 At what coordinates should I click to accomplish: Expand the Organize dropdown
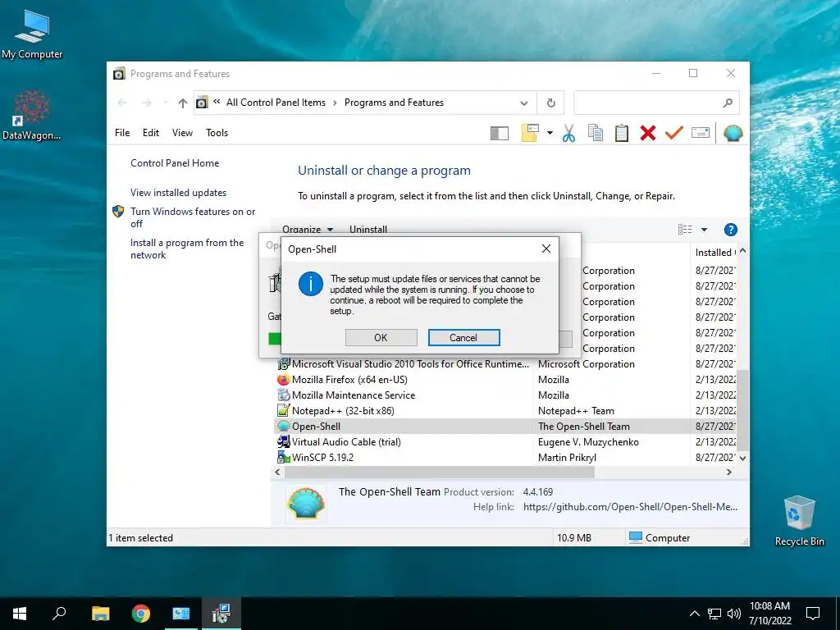(x=308, y=230)
